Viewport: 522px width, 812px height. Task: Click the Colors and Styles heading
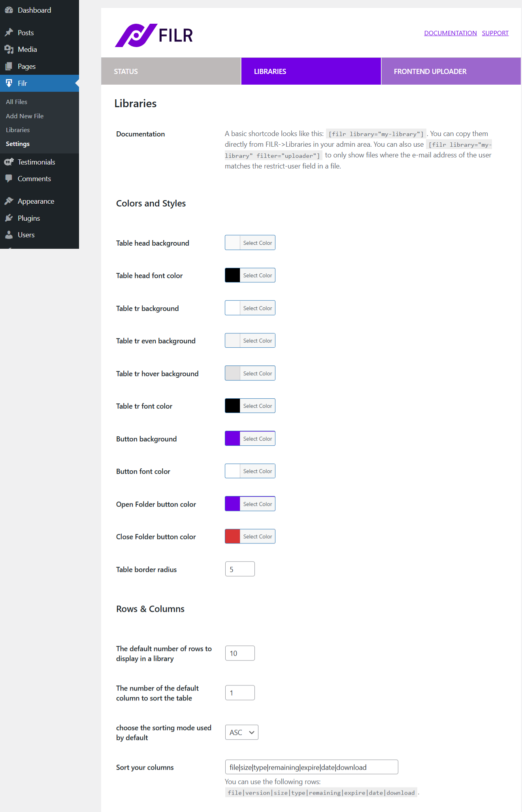point(151,203)
